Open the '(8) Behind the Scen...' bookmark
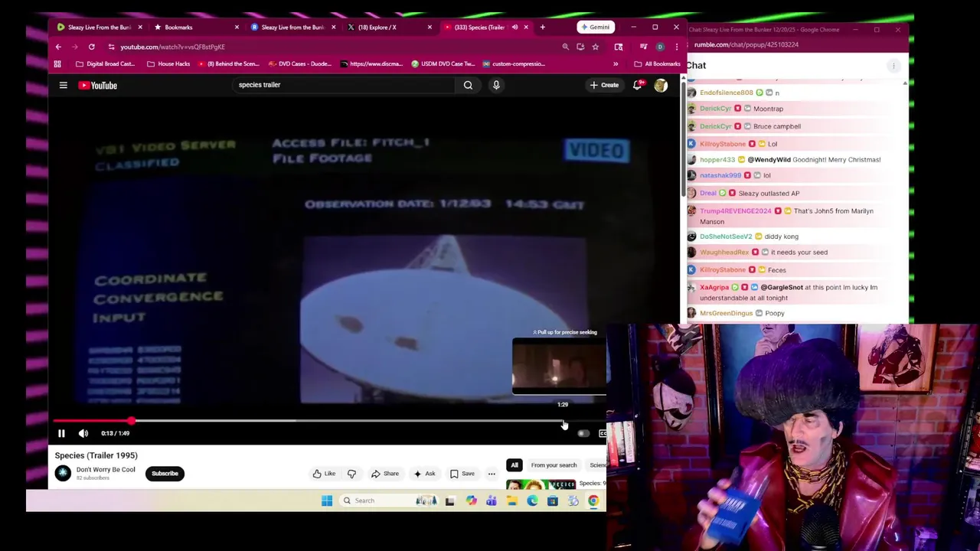Screen dimensions: 980x551 click(229, 64)
